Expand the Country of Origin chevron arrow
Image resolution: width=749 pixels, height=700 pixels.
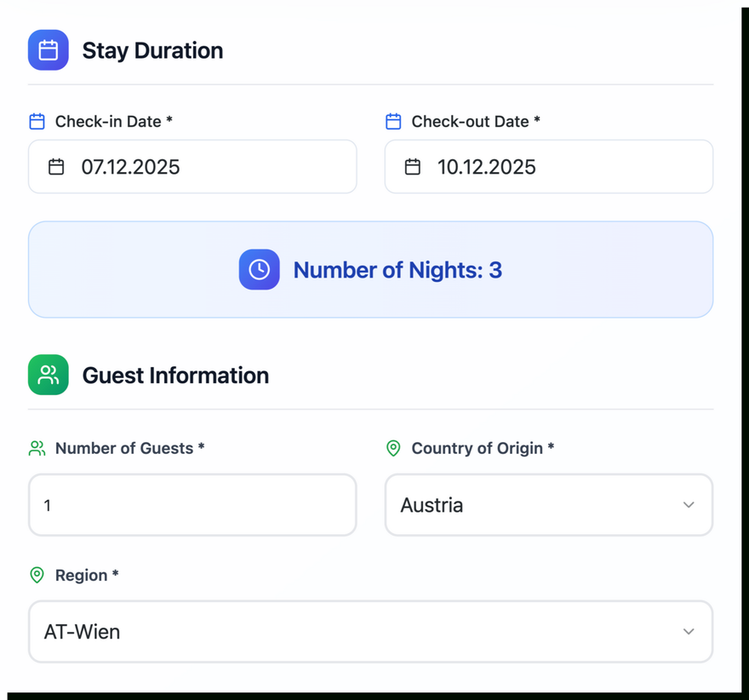click(689, 505)
